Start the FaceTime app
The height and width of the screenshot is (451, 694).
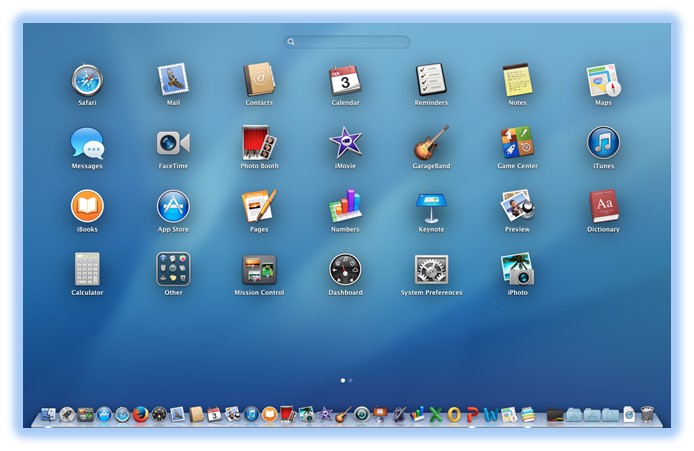[173, 143]
